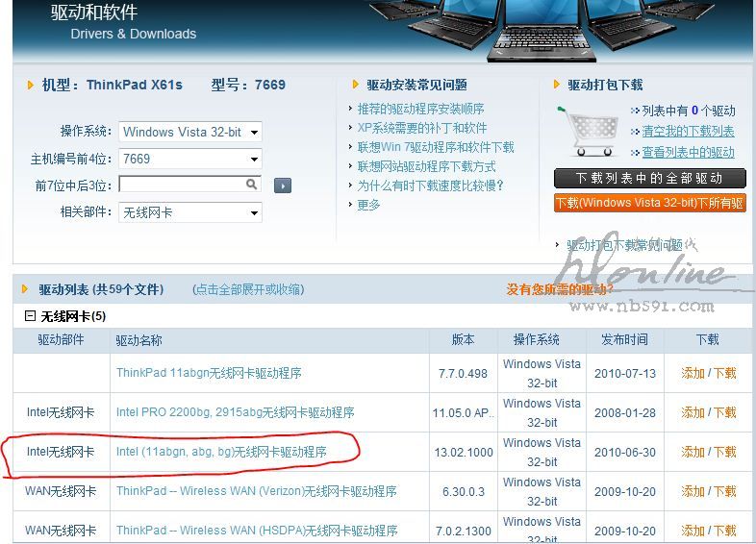Click 添加 for Intel (11abgn, abg, bg) row
This screenshot has width=756, height=544.
[693, 452]
